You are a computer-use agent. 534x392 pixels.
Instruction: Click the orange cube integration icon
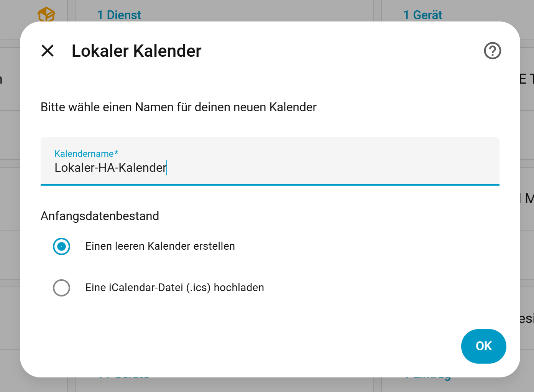46,15
